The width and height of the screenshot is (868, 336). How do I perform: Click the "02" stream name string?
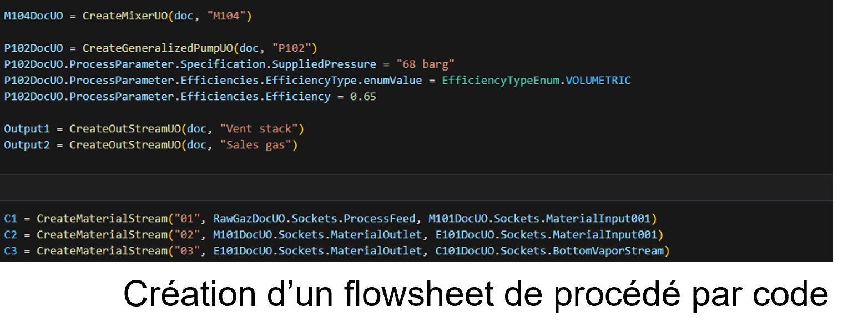tap(187, 235)
